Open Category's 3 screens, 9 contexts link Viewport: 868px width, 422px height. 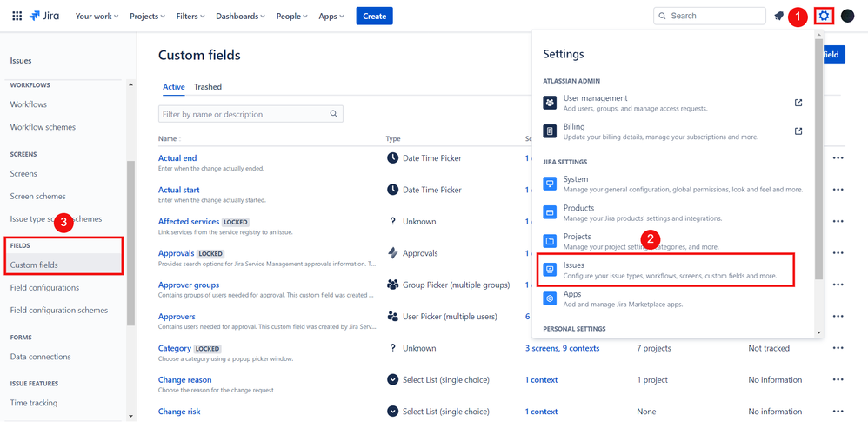(x=562, y=348)
